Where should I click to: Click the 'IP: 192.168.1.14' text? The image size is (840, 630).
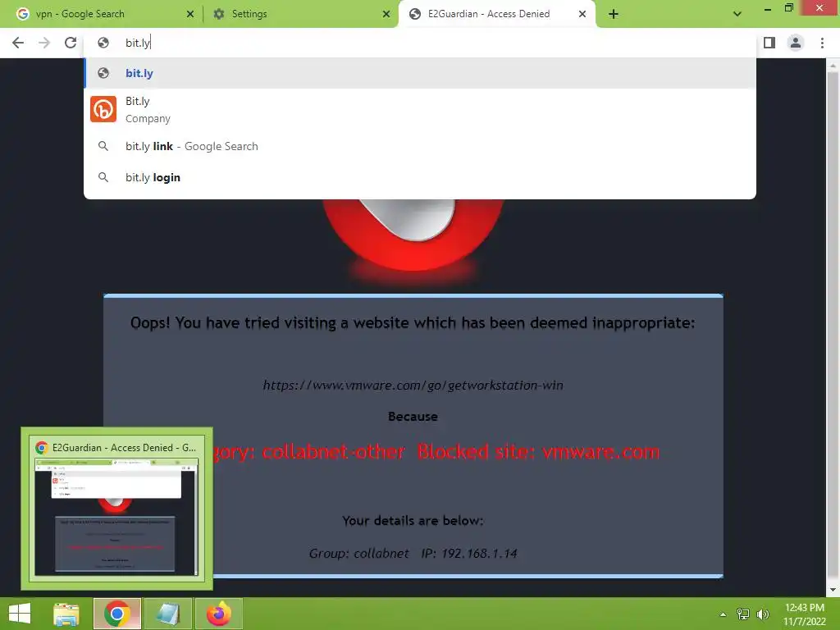(468, 554)
